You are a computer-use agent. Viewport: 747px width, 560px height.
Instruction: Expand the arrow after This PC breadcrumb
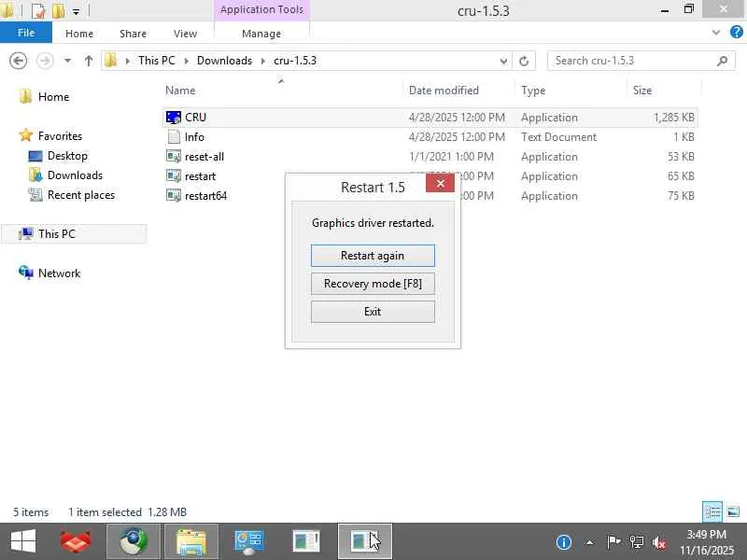pyautogui.click(x=186, y=61)
